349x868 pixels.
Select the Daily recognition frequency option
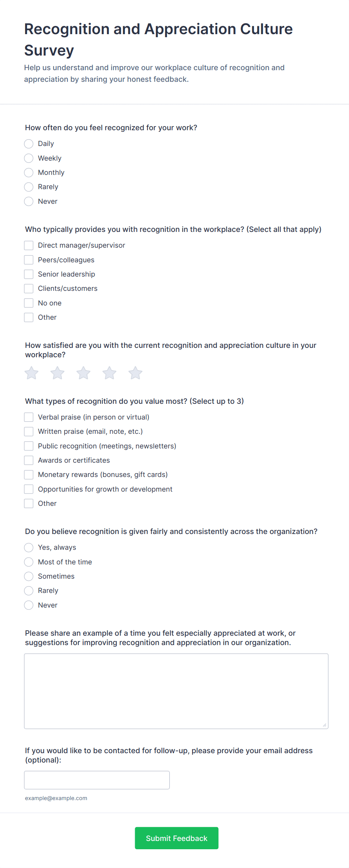pyautogui.click(x=29, y=144)
